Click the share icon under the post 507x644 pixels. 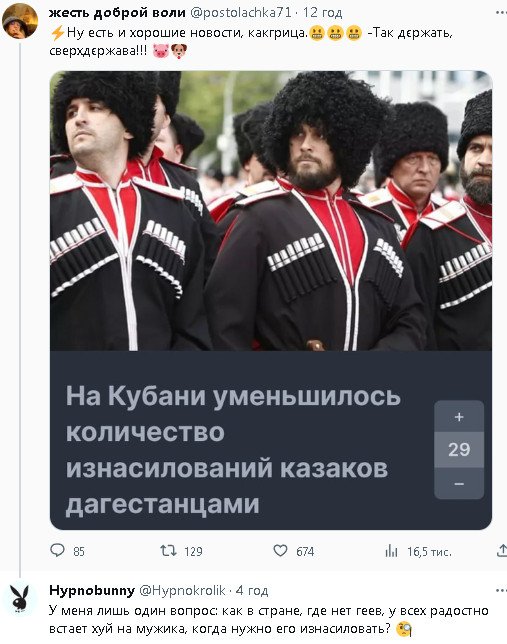pos(502,550)
